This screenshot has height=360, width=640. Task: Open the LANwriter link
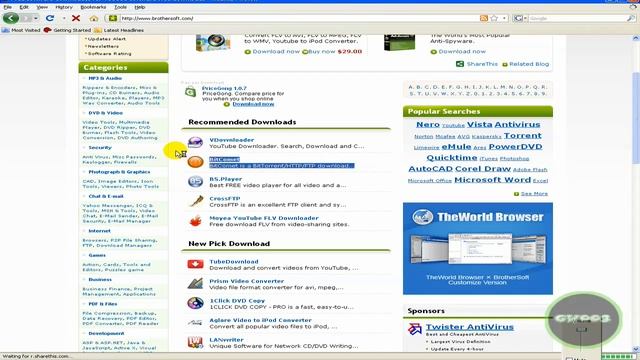226,340
